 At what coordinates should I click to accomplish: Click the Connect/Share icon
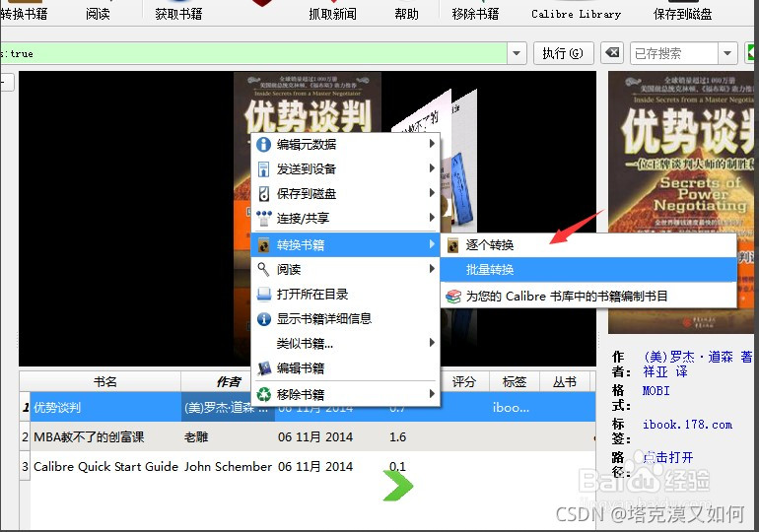(x=264, y=218)
